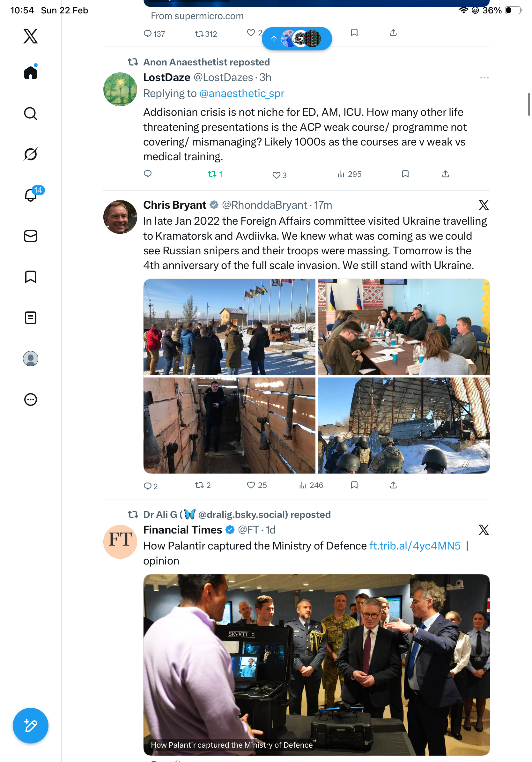Viewport: 532px width, 762px height.
Task: Open the trench photo in Chris Bryant's post
Action: pyautogui.click(x=229, y=425)
